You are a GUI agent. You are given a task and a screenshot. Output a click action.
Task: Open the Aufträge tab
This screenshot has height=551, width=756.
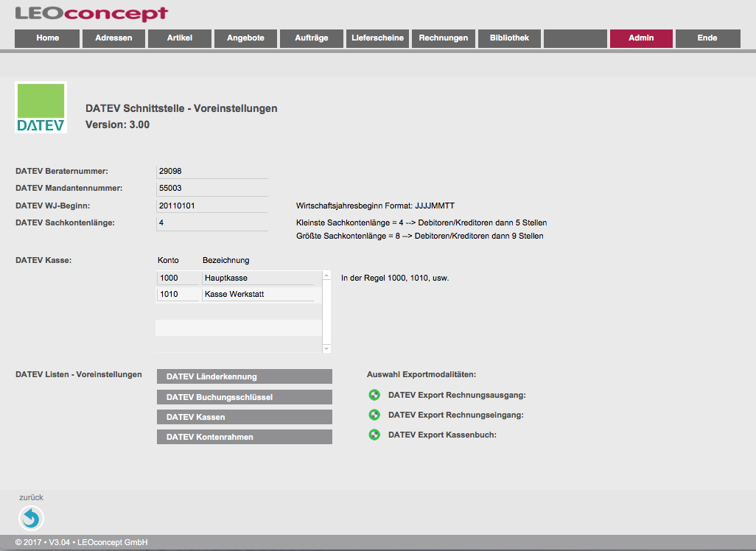[x=312, y=38]
